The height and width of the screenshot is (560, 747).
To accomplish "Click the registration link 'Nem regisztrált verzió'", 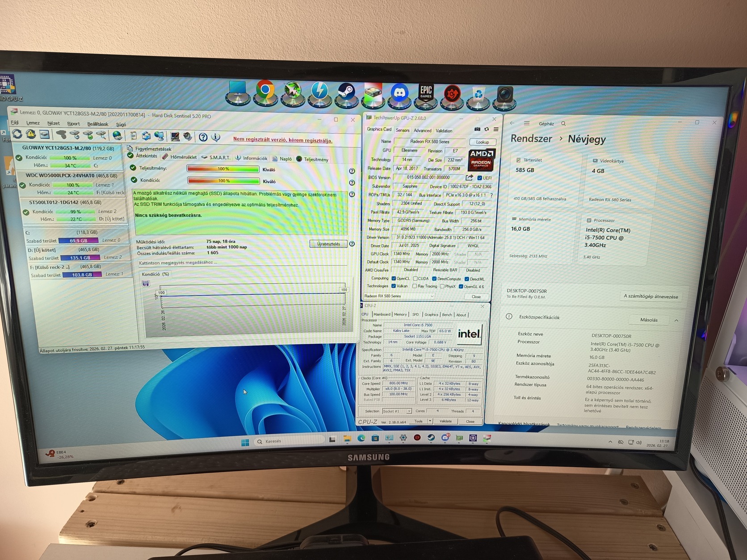I will click(x=282, y=140).
